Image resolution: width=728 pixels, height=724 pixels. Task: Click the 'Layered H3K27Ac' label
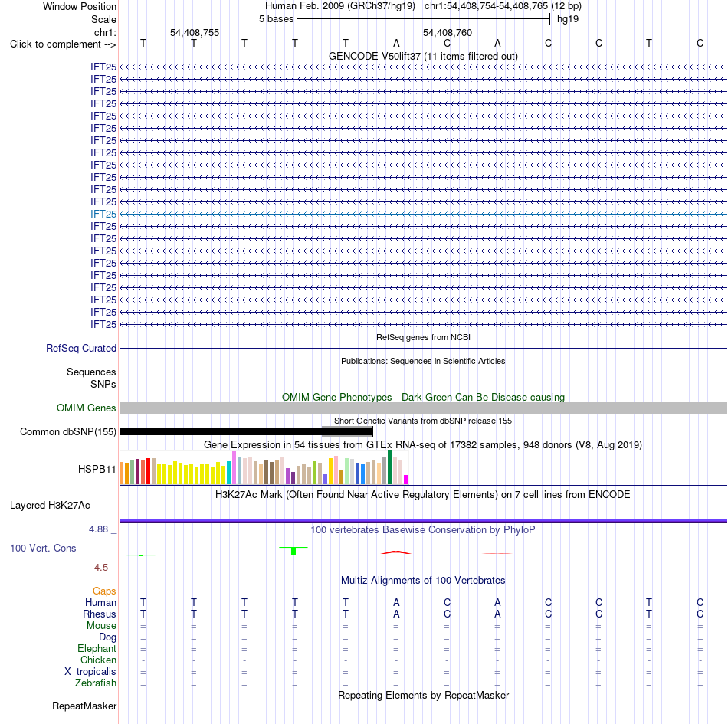tap(50, 506)
